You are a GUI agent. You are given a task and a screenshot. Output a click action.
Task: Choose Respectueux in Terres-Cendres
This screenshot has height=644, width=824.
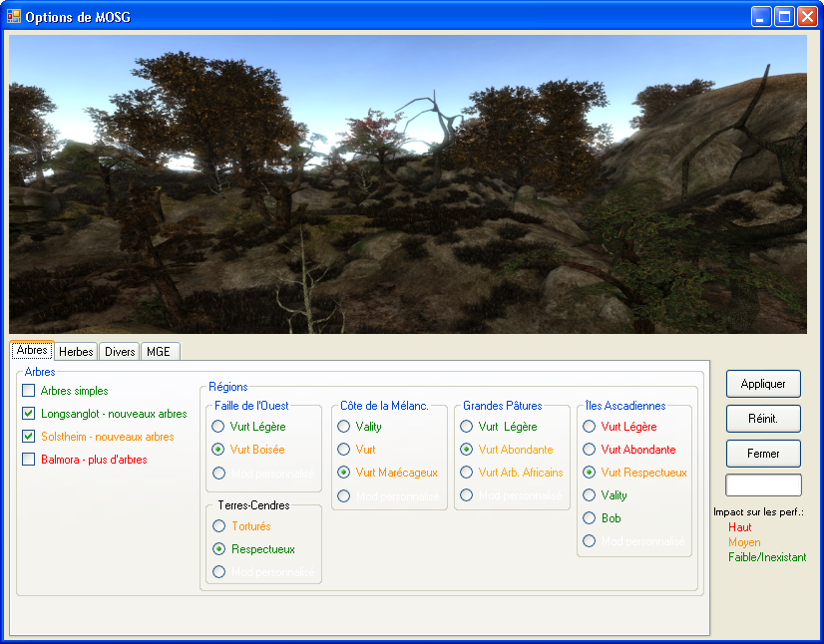pos(218,549)
